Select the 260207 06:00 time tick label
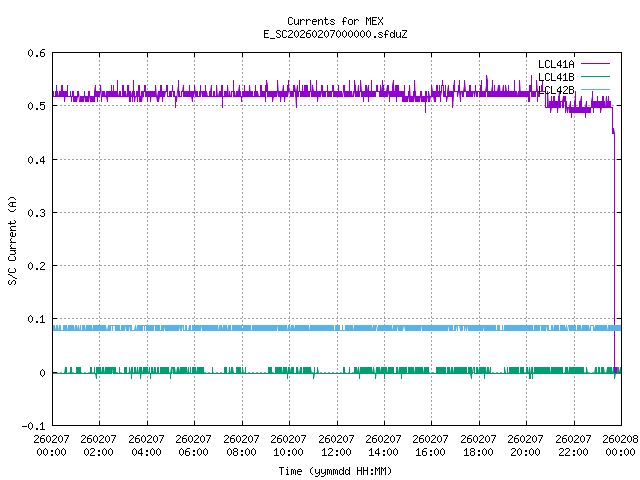 click(193, 445)
